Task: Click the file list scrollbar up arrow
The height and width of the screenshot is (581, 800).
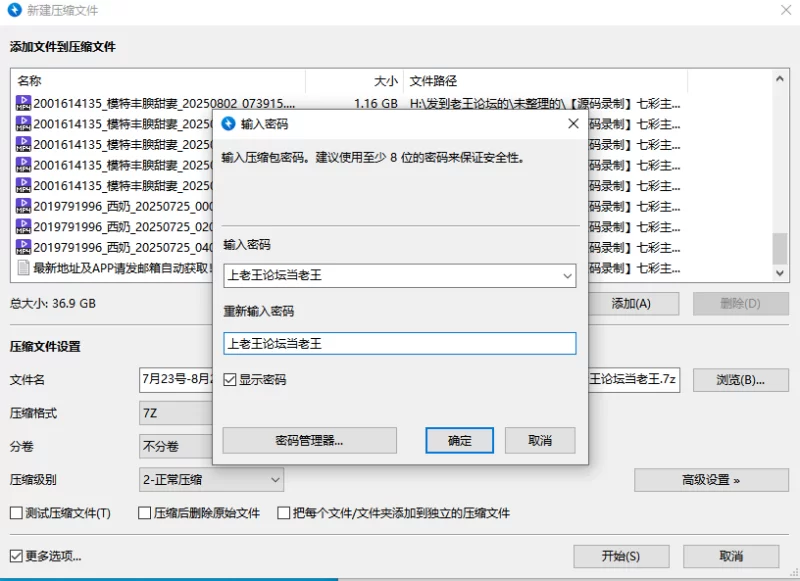Action: pos(779,79)
